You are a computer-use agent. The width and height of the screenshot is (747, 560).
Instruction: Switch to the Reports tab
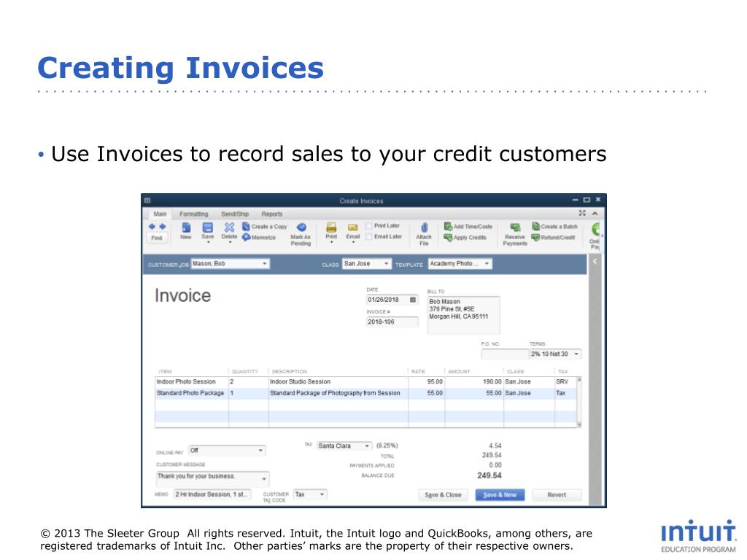tap(272, 214)
